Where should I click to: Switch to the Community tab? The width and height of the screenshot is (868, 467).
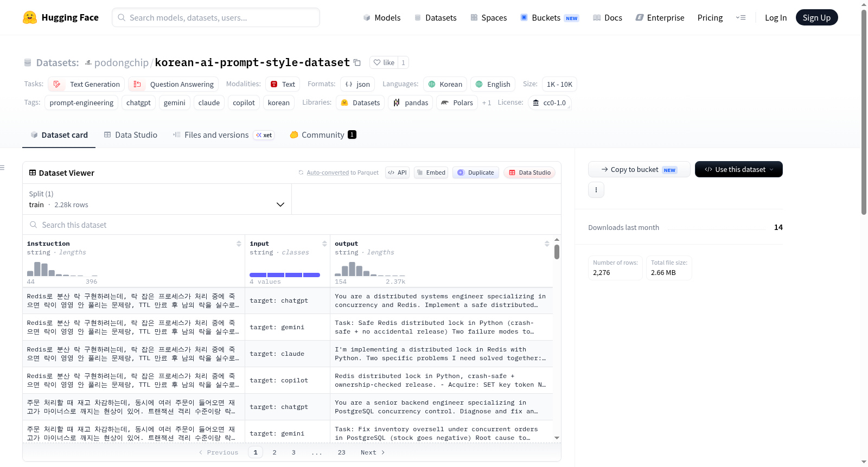pyautogui.click(x=323, y=135)
